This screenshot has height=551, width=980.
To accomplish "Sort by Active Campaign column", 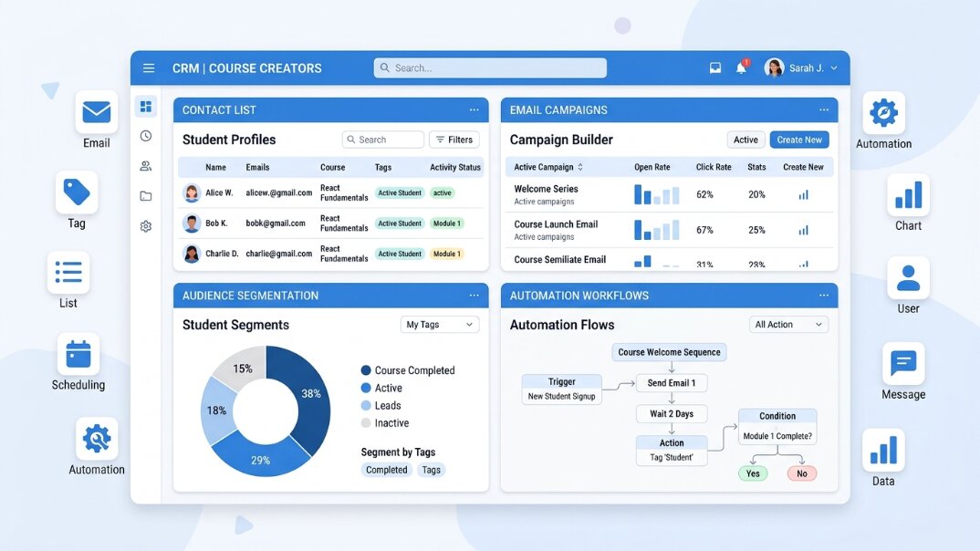I will [548, 168].
